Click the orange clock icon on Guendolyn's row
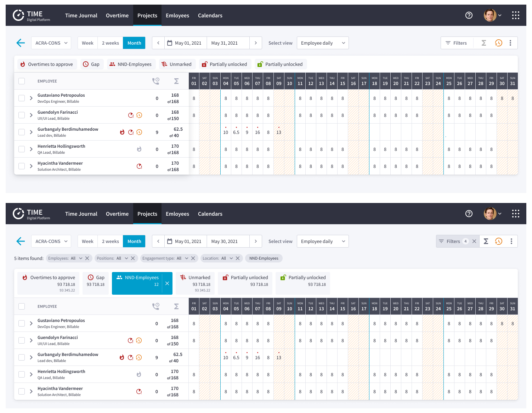This screenshot has width=532, height=413. [x=139, y=115]
